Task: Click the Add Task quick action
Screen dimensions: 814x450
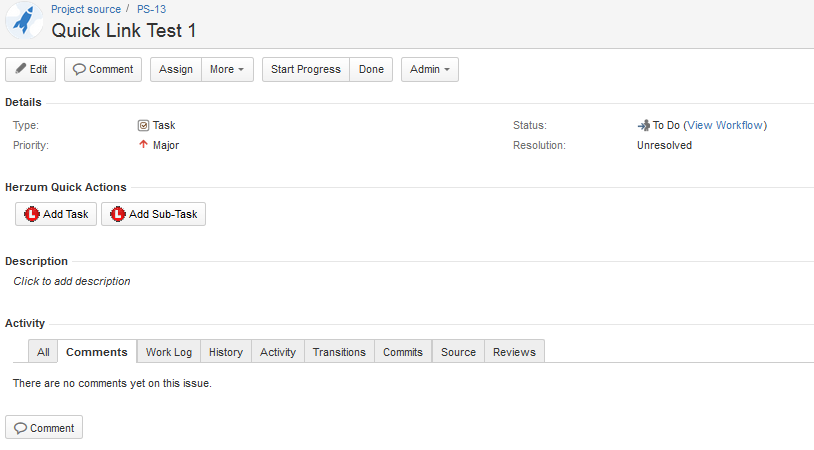Action: 56,214
